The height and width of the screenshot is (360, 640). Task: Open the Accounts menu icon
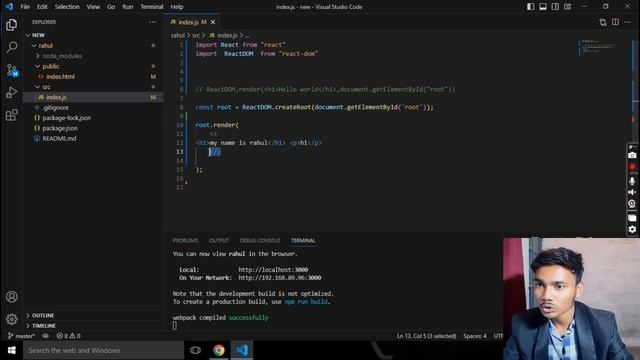11,297
